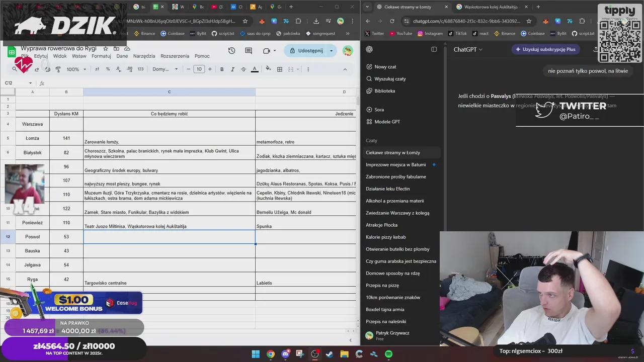
Task: Toggle italic formatting
Action: (232, 69)
